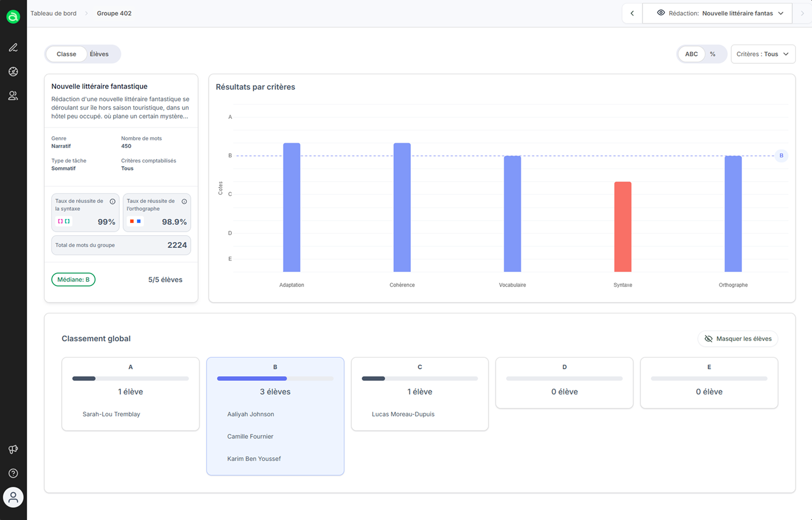
Task: Open the help question mark icon
Action: [x=13, y=473]
